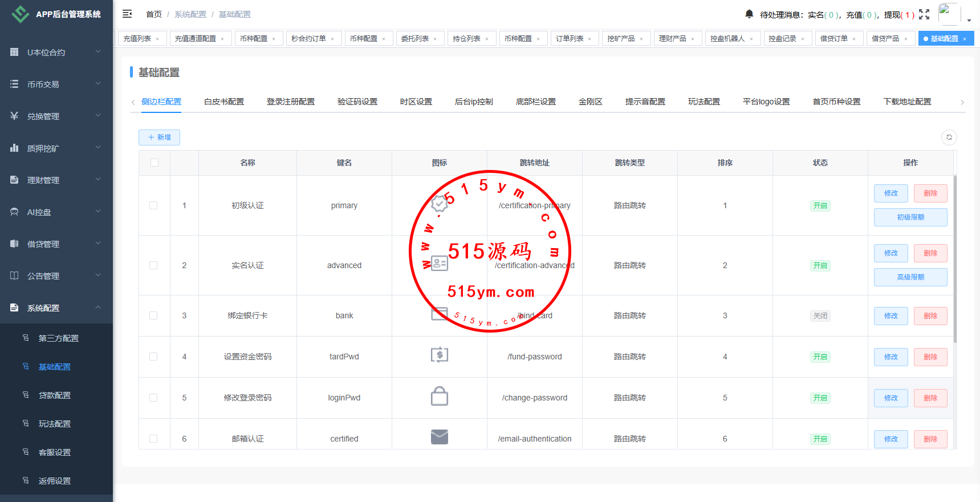The height and width of the screenshot is (502, 980).
Task: Click the table vertical scrollbar
Action: [x=955, y=257]
